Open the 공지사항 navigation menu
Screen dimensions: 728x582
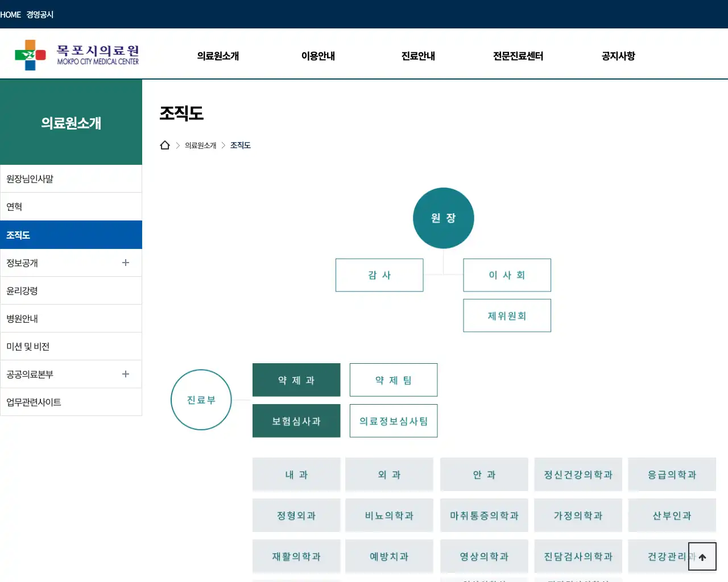[x=618, y=56]
